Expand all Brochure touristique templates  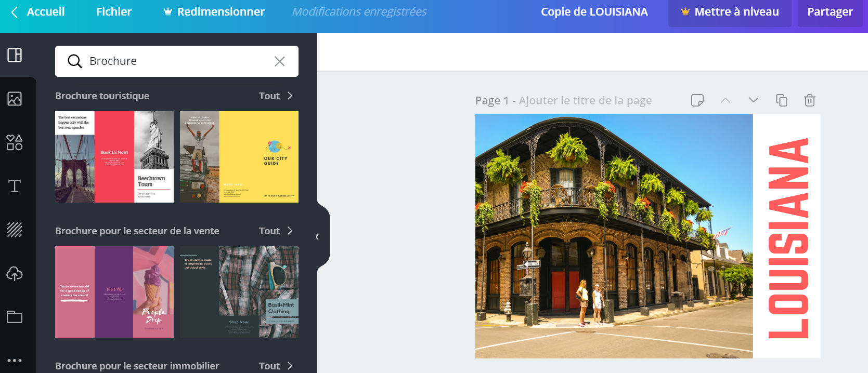pos(276,96)
